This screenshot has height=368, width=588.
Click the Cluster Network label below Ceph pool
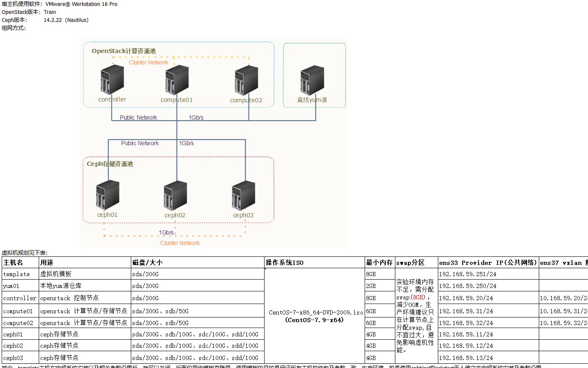(x=180, y=243)
